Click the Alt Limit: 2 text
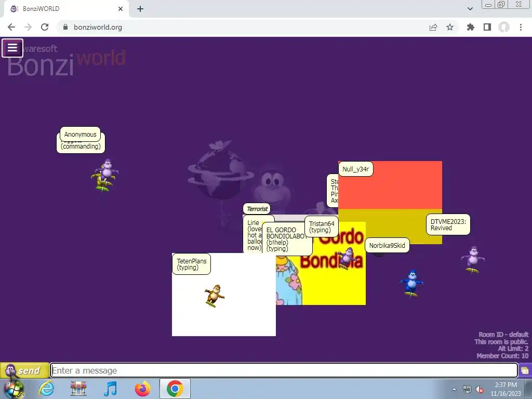The height and width of the screenshot is (399, 532). [513, 349]
